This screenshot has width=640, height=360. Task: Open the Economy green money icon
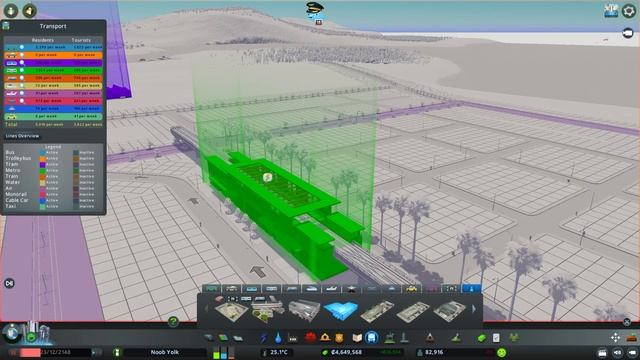click(482, 338)
